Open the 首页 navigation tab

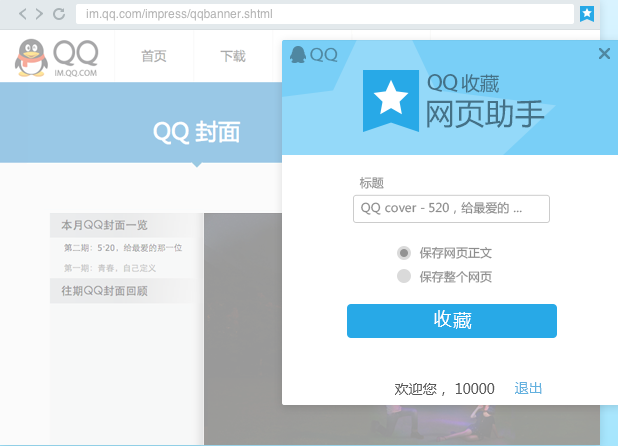click(154, 56)
